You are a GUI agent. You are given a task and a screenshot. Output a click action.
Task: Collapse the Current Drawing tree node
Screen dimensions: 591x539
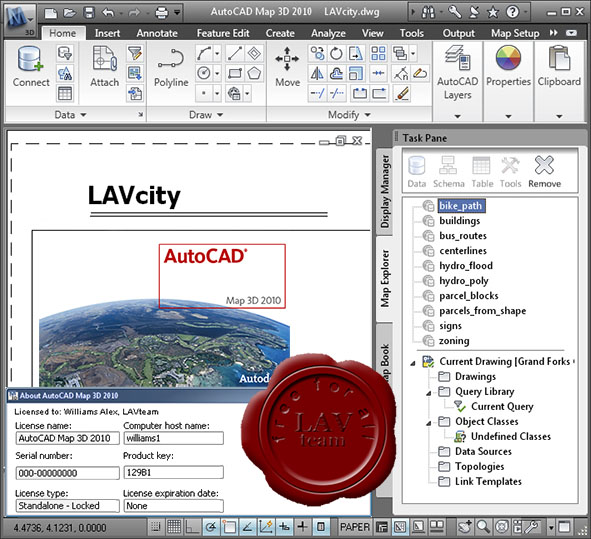tap(413, 363)
